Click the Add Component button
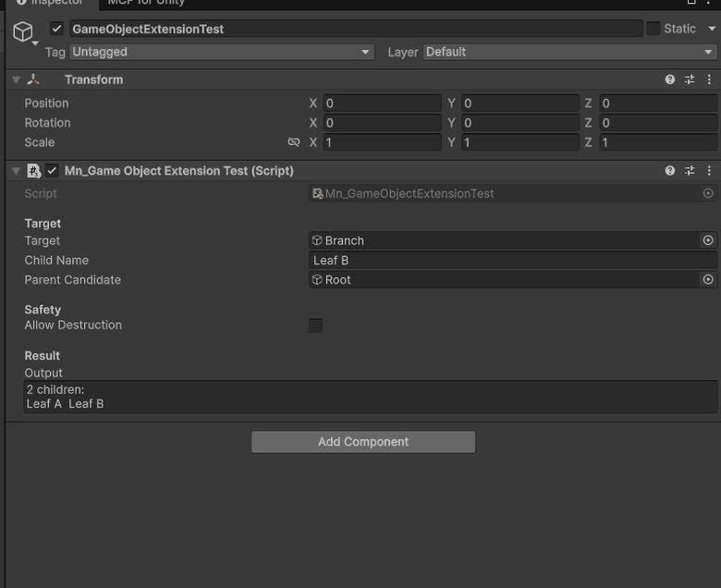721x588 pixels. pyautogui.click(x=363, y=442)
